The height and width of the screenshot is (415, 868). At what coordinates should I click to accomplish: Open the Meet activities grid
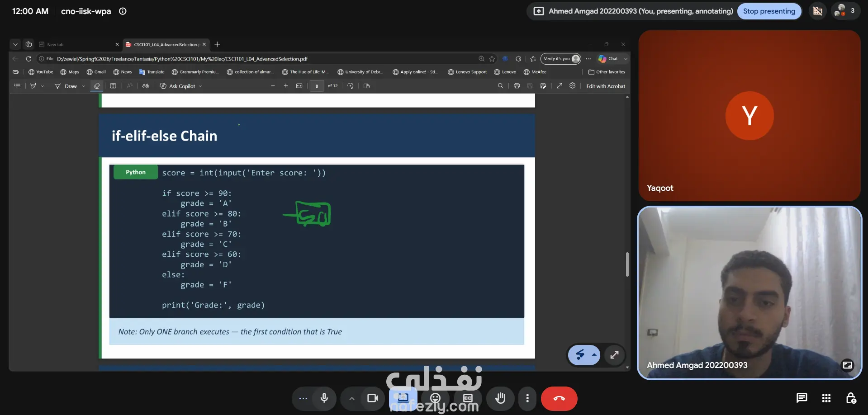826,398
